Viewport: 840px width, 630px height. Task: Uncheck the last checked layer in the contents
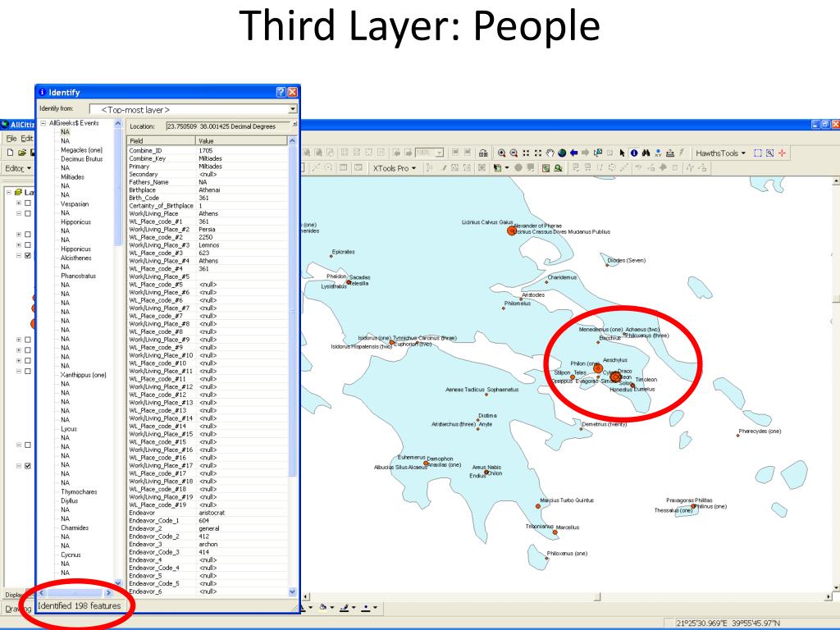(x=28, y=466)
